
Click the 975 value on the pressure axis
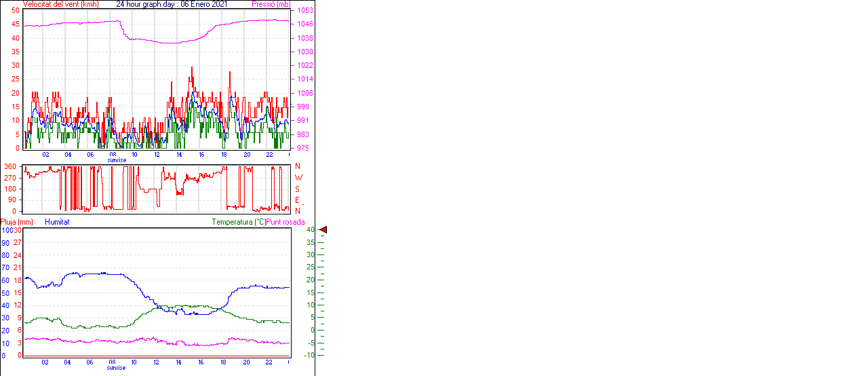pyautogui.click(x=302, y=148)
